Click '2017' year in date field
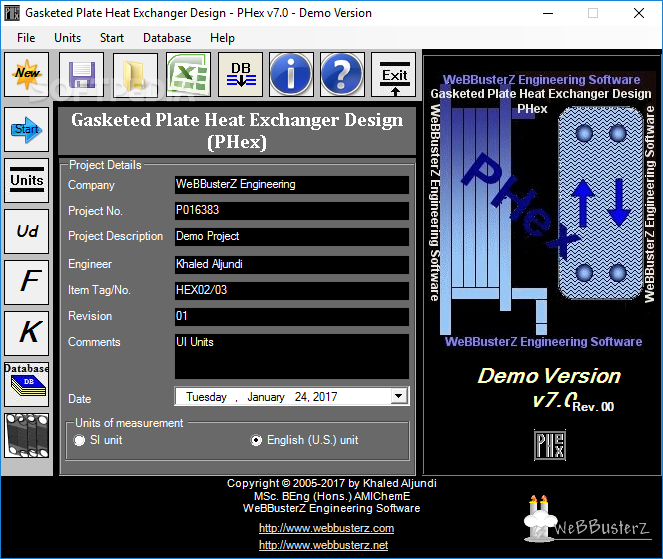Image resolution: width=663 pixels, height=559 pixels. click(x=325, y=397)
